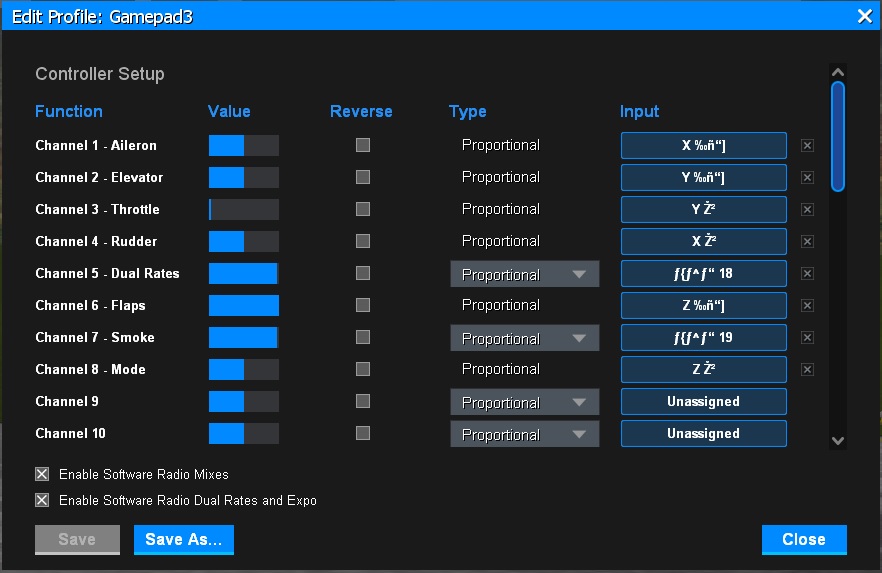882x573 pixels.
Task: Clear the Channel 2 Elevator input assignment
Action: pyautogui.click(x=807, y=177)
